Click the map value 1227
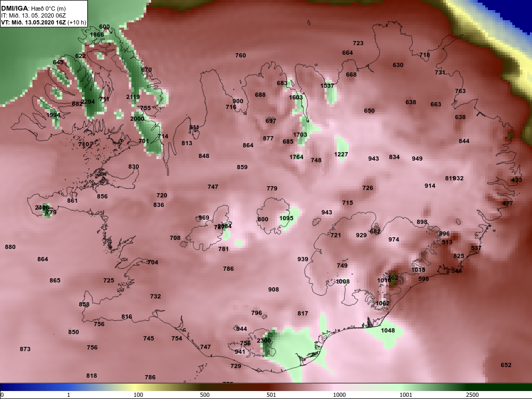 click(x=341, y=154)
